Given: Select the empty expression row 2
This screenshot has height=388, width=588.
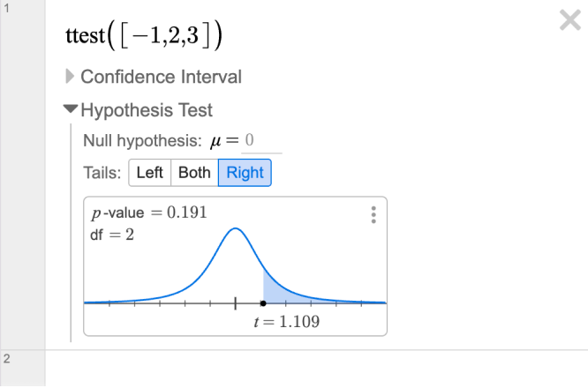Looking at the screenshot, I should (316, 369).
